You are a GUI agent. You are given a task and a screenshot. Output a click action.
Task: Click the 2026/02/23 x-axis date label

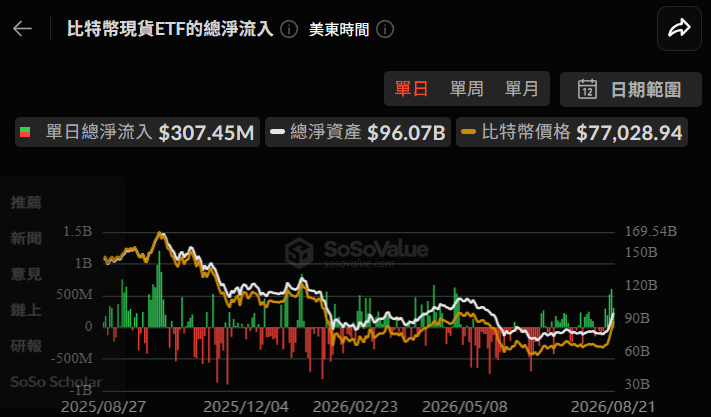[355, 407]
